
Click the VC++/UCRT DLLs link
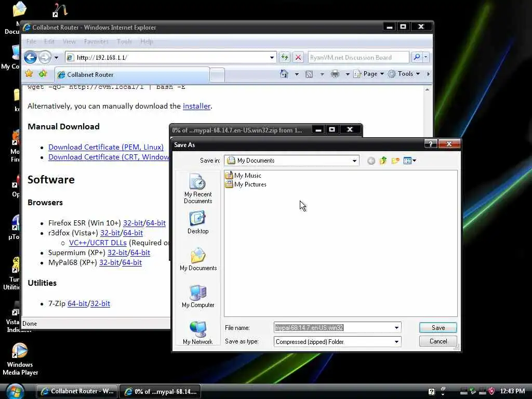click(98, 243)
